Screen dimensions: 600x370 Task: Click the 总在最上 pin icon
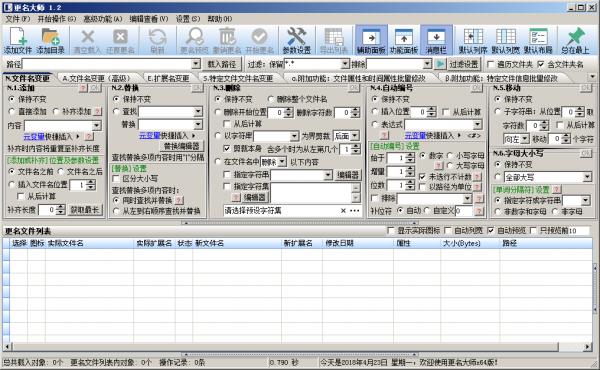pyautogui.click(x=575, y=40)
